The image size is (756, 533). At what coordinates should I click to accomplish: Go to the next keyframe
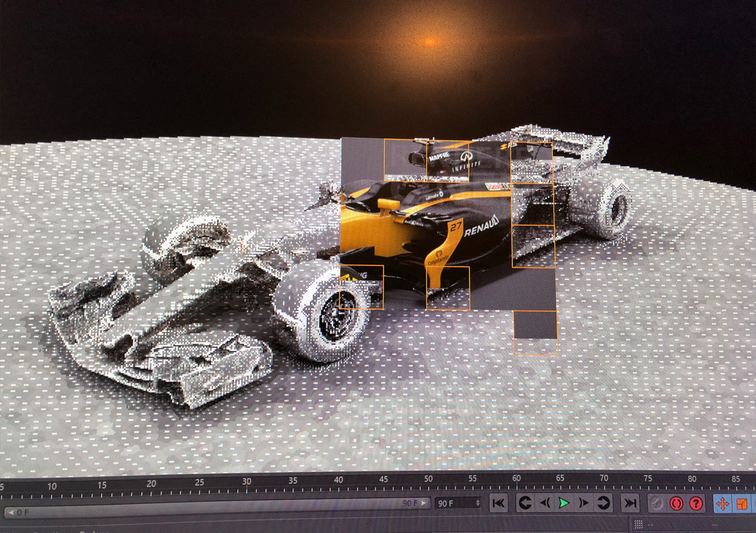603,503
